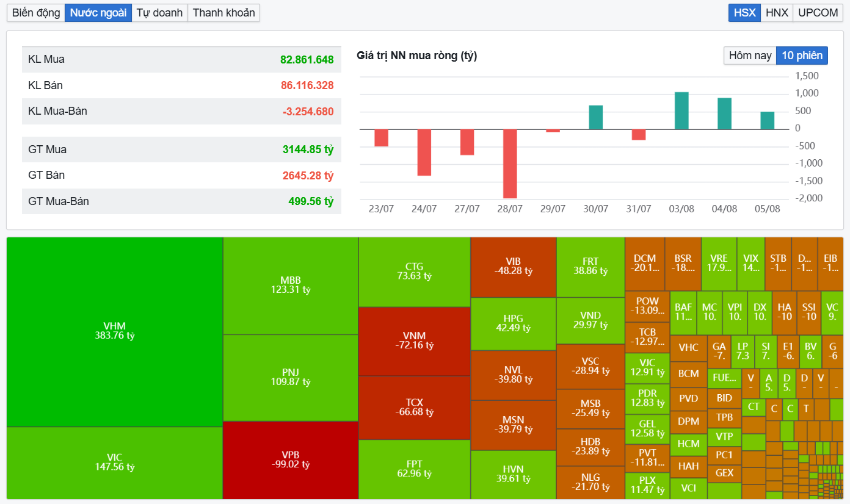Click the red bar for 24/07
This screenshot has height=504, width=850.
[424, 153]
